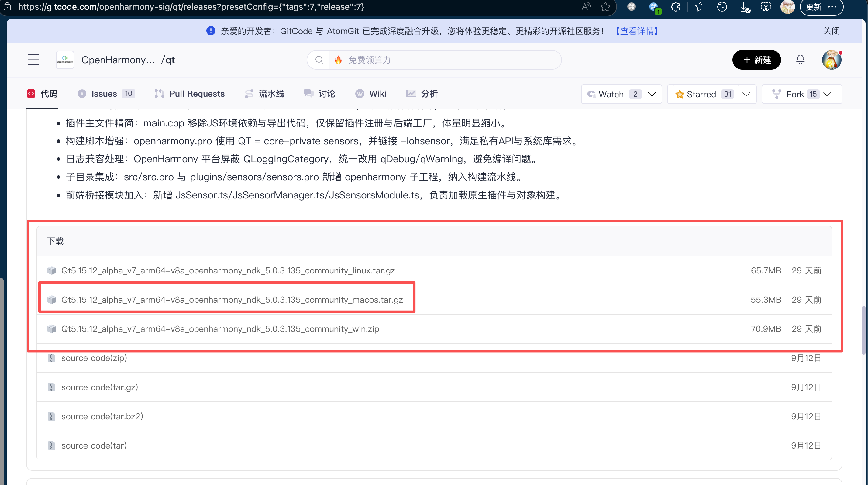Expand the Starred dropdown arrow
This screenshot has height=485, width=868.
pyautogui.click(x=746, y=94)
